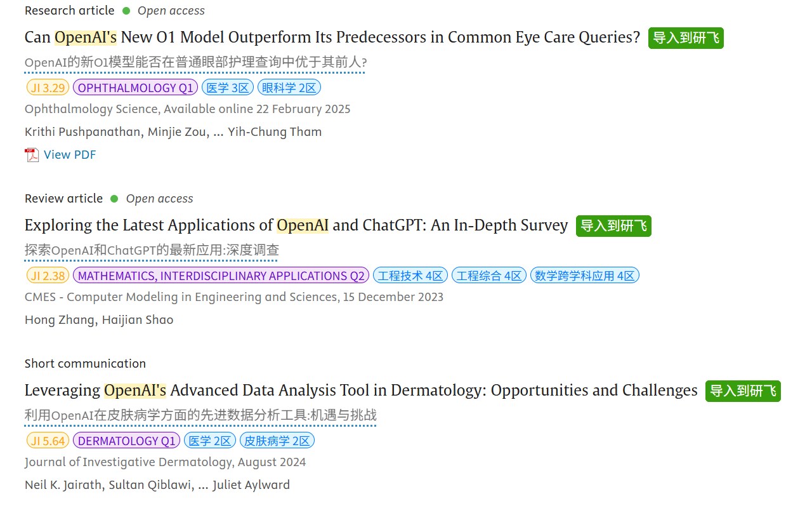Import the Dermatology Data Analysis article to 研飞
Screen dimensions: 812x508
[743, 391]
